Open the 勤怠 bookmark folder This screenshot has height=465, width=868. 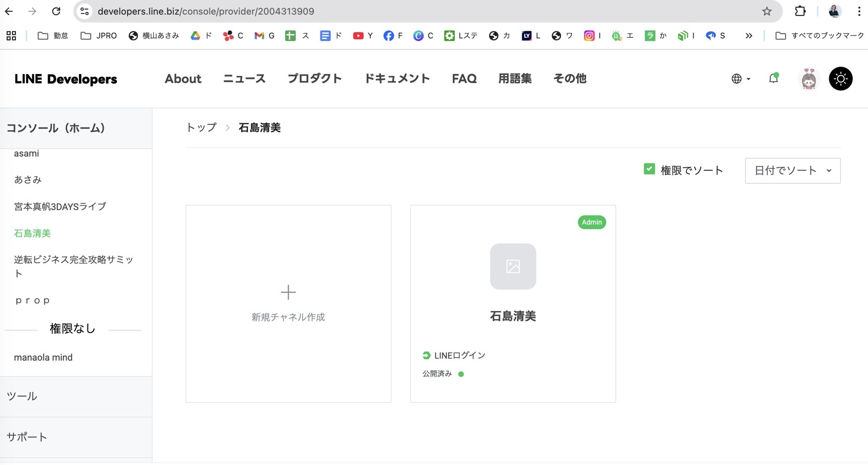click(53, 36)
